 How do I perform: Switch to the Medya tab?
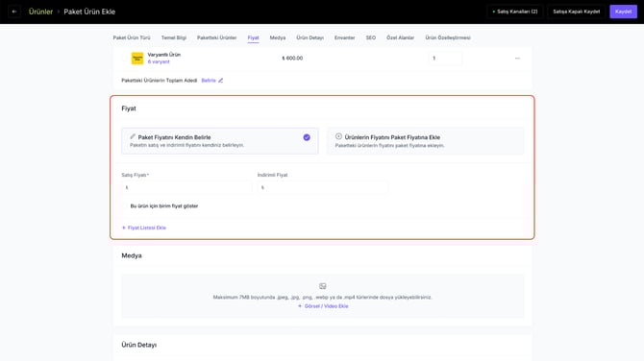278,37
